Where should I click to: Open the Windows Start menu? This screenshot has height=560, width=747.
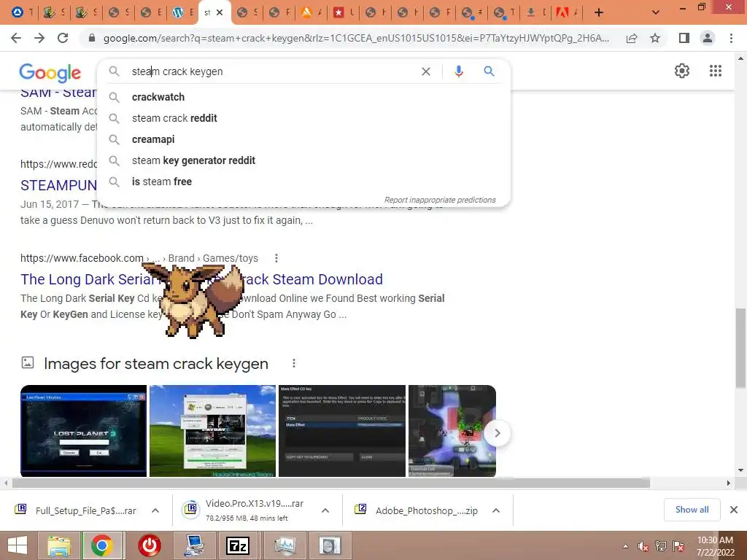click(x=17, y=545)
